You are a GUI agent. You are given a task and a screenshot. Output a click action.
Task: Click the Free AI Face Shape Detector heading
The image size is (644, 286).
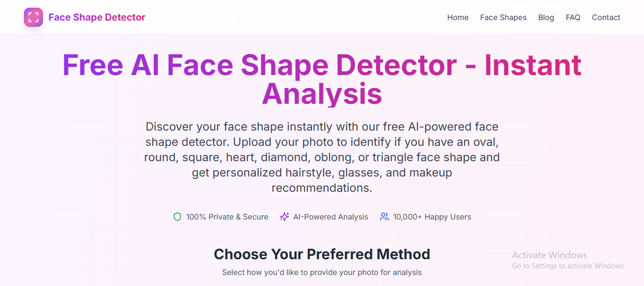click(x=322, y=80)
